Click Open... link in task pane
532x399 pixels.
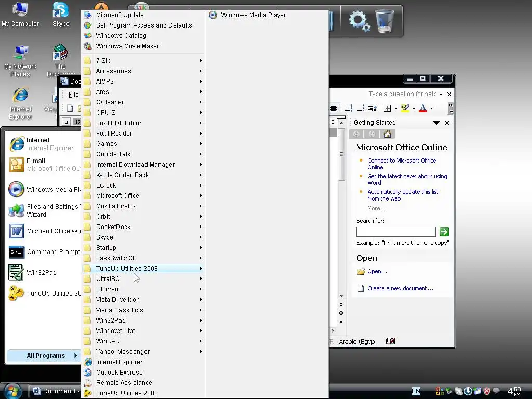(377, 271)
